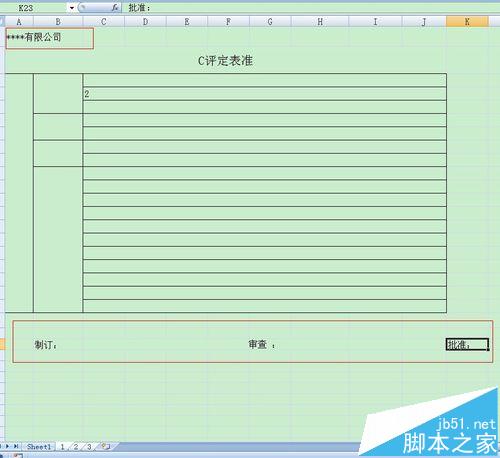Image resolution: width=500 pixels, height=458 pixels.
Task: Select column D header
Action: tap(145, 22)
